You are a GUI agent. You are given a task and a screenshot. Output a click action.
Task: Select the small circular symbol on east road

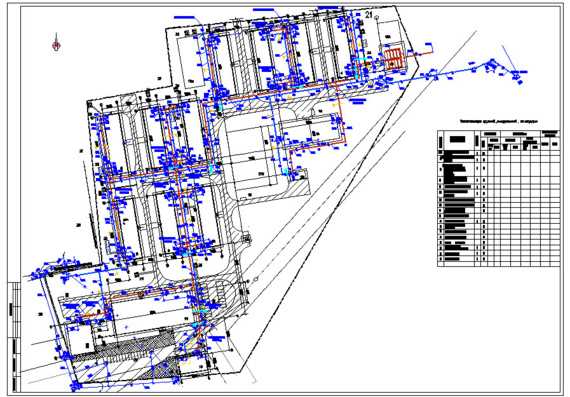pyautogui.click(x=256, y=278)
